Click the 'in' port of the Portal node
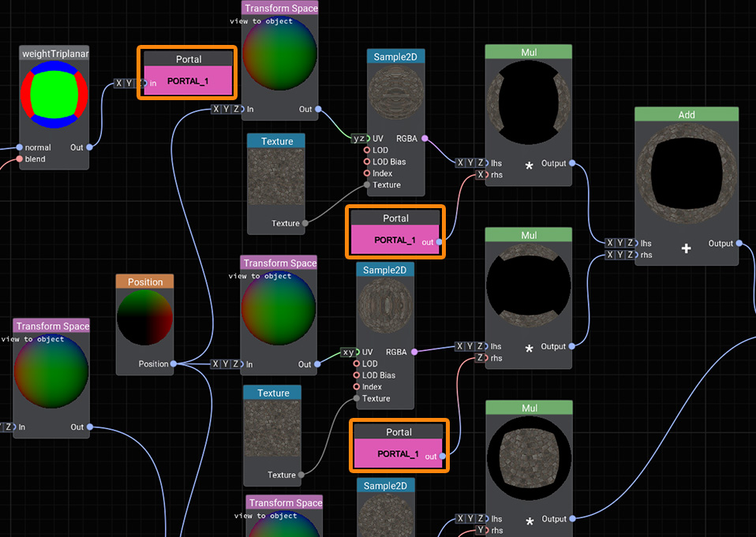This screenshot has width=756, height=537. click(144, 83)
